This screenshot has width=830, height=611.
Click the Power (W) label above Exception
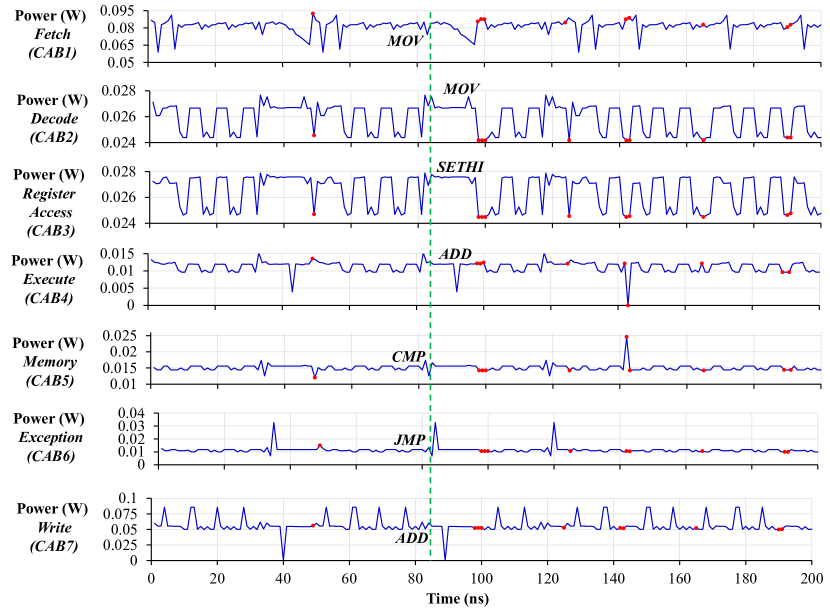(x=49, y=419)
